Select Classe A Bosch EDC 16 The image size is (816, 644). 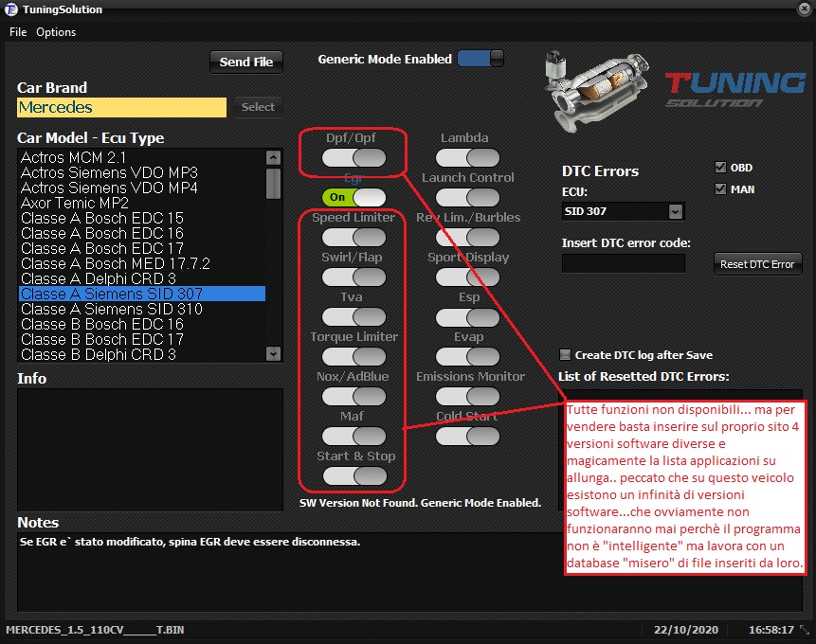pos(142,233)
